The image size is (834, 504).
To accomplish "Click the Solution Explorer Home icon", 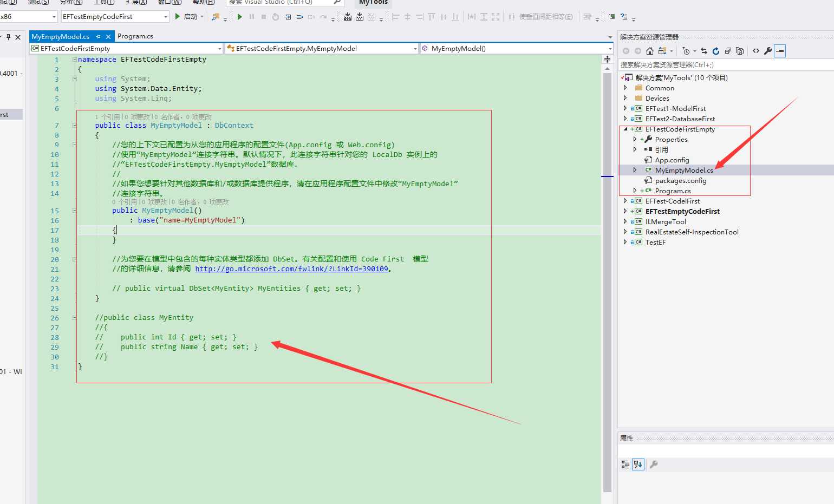I will (650, 51).
